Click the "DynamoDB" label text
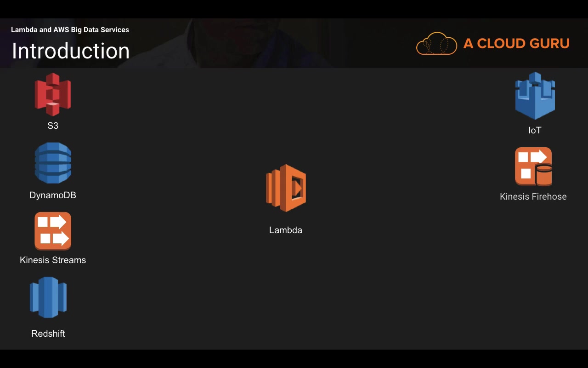 53,195
